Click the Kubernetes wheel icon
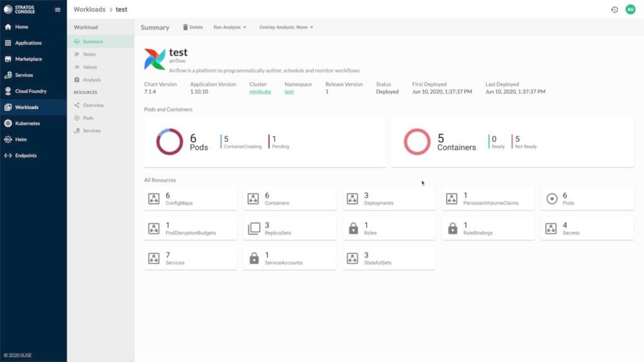Image resolution: width=644 pixels, height=362 pixels. pos(8,123)
